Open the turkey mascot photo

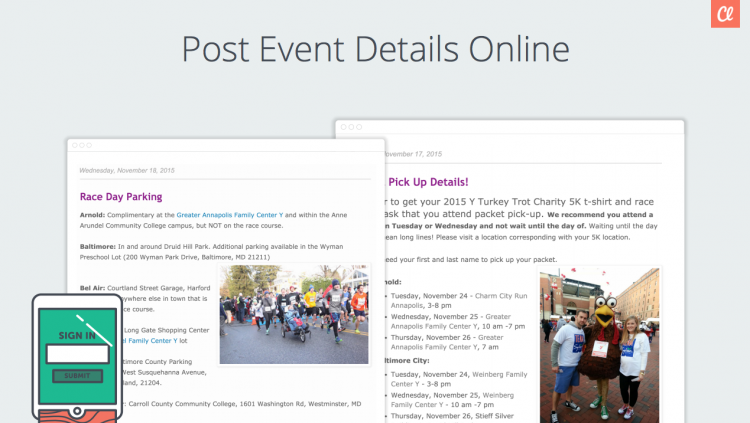tap(599, 345)
